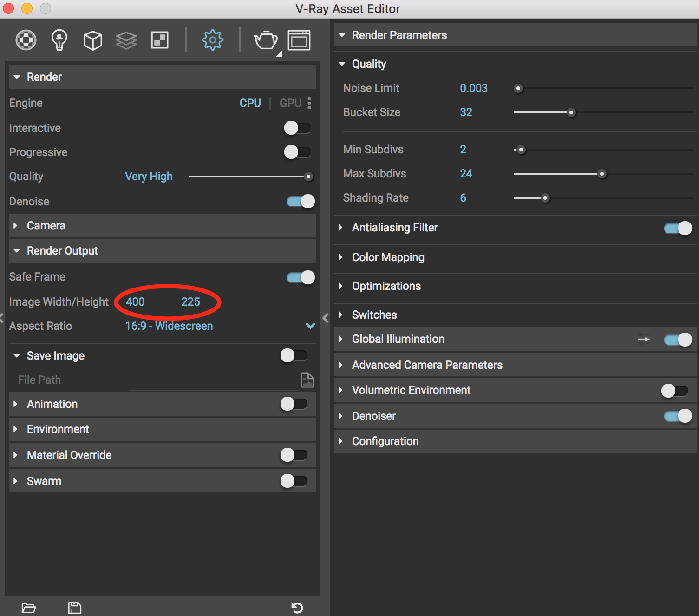Viewport: 699px width, 616px height.
Task: Enable the Interactive render toggle
Action: (x=297, y=128)
